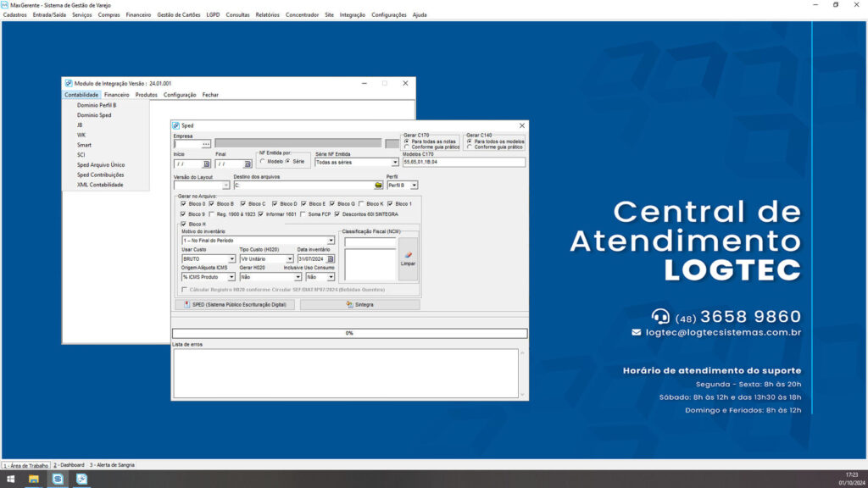This screenshot has height=488, width=868.
Task: Click the Lista de erros scrollbar
Action: pyautogui.click(x=522, y=374)
